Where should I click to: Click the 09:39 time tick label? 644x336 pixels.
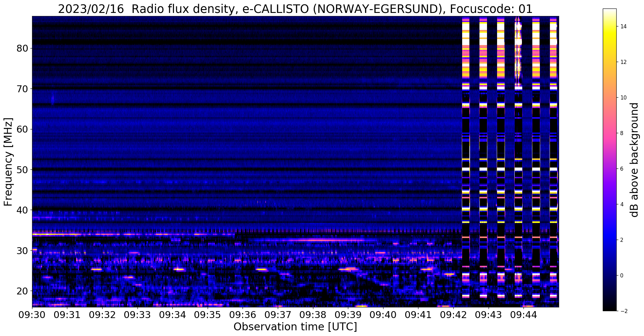pyautogui.click(x=348, y=315)
